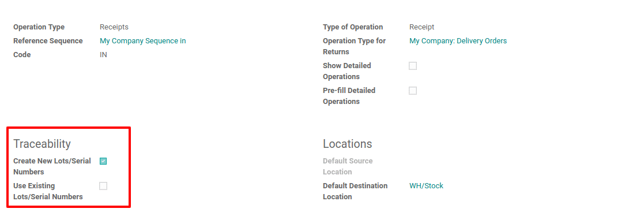Follow the My Company: Delivery Orders link
This screenshot has width=644, height=216.
pyautogui.click(x=458, y=41)
